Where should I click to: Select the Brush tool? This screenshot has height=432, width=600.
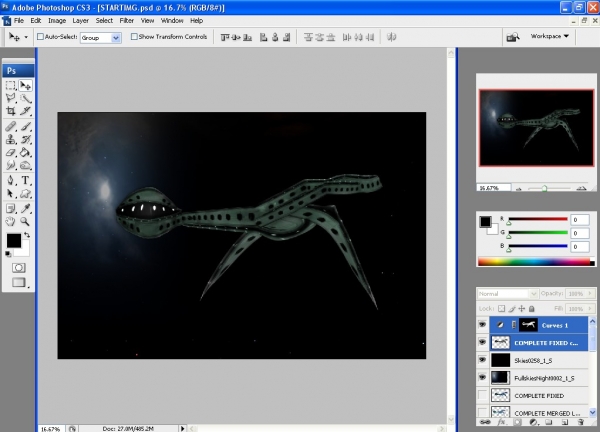click(x=25, y=126)
